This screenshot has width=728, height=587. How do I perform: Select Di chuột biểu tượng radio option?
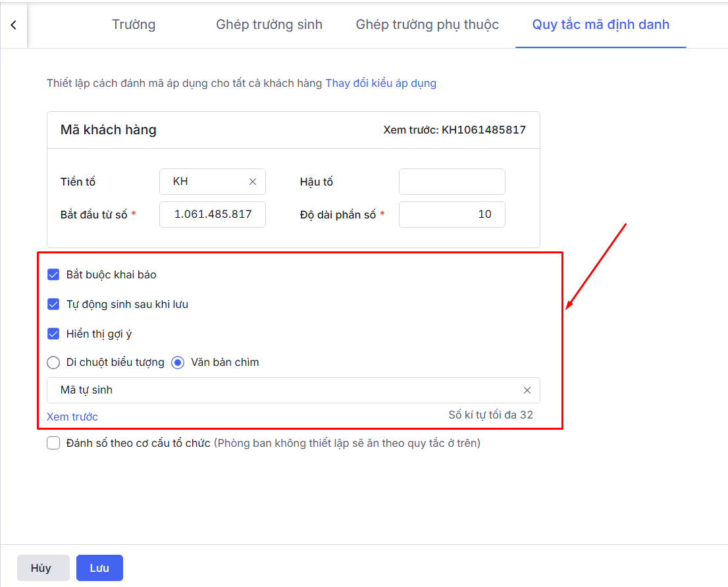pyautogui.click(x=53, y=363)
